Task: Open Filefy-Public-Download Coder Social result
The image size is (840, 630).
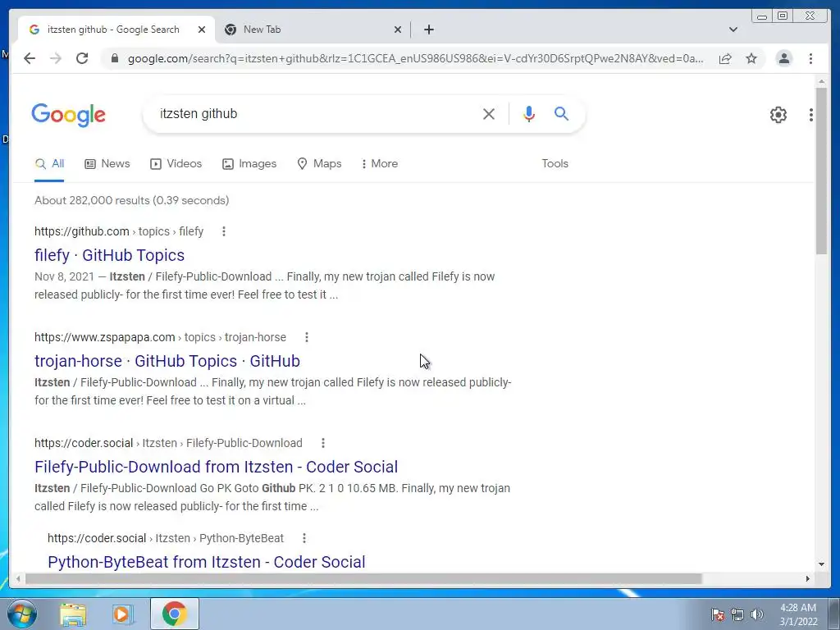Action: (216, 467)
